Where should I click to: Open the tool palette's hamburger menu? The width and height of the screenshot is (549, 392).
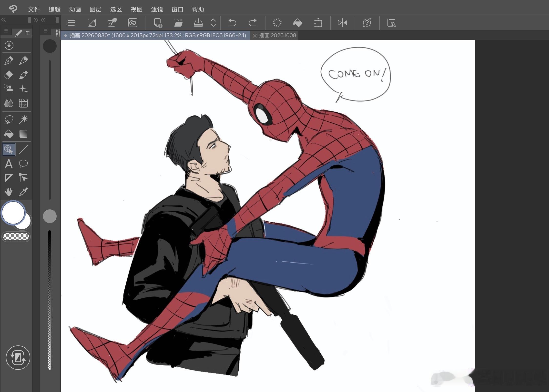[6, 31]
